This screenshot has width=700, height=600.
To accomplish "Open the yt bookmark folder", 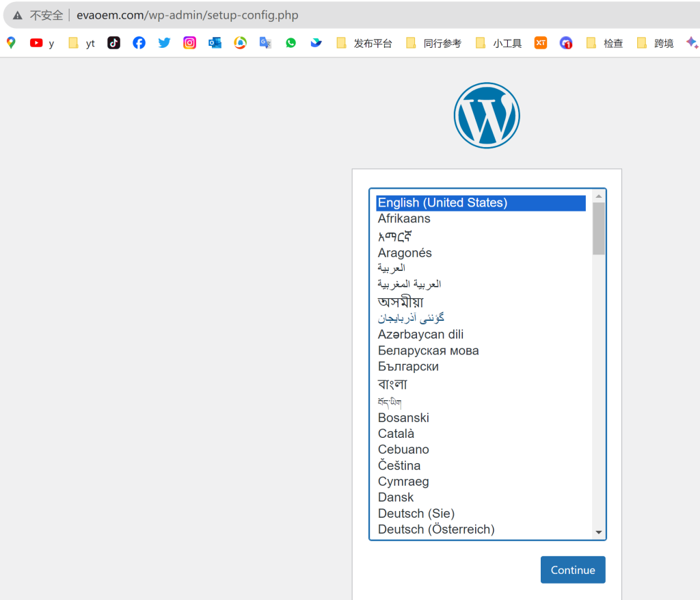I will pos(82,43).
